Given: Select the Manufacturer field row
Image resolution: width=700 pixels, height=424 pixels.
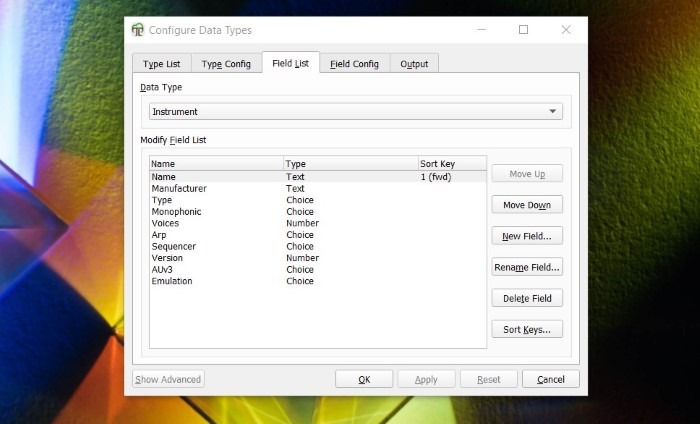Looking at the screenshot, I should tap(180, 188).
